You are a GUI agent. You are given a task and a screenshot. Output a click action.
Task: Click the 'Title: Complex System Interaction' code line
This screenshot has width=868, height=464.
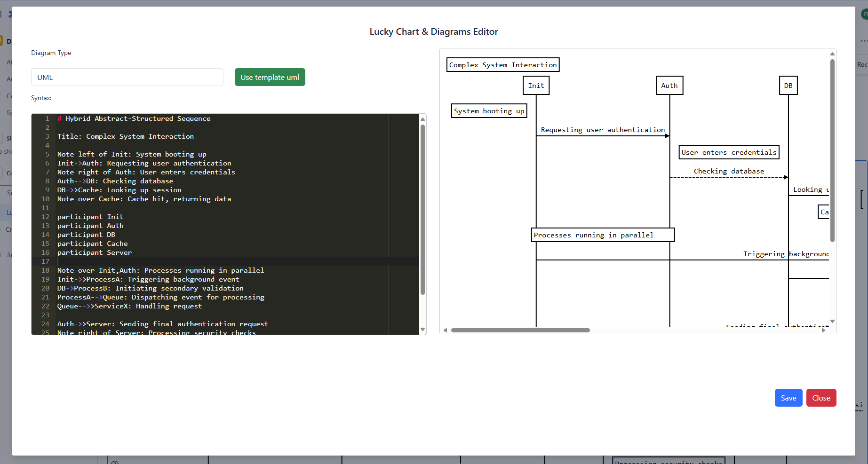coord(126,136)
